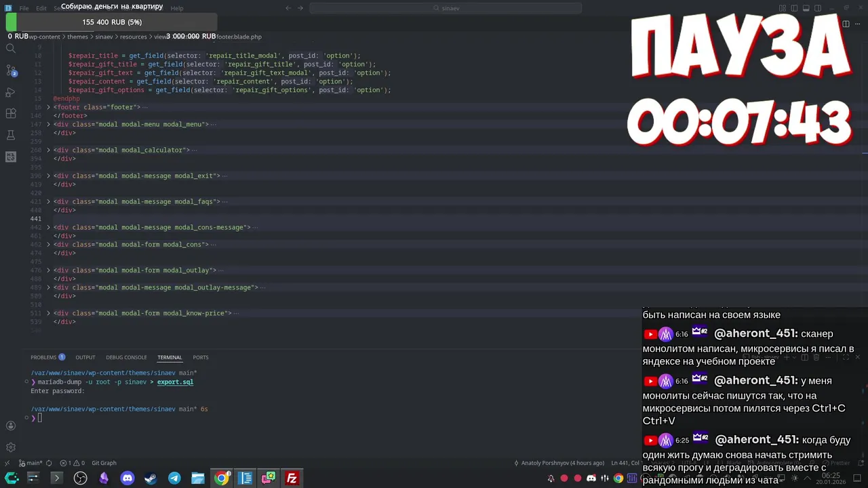Click the export.sql link in terminal

pyautogui.click(x=175, y=382)
